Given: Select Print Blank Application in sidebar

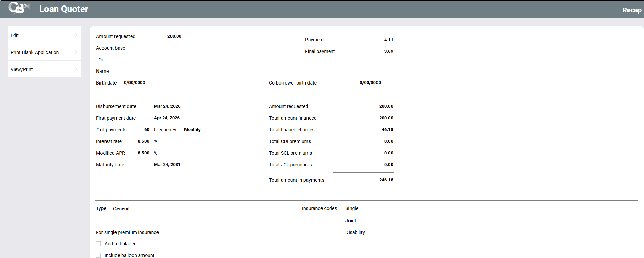Looking at the screenshot, I should click(x=35, y=52).
